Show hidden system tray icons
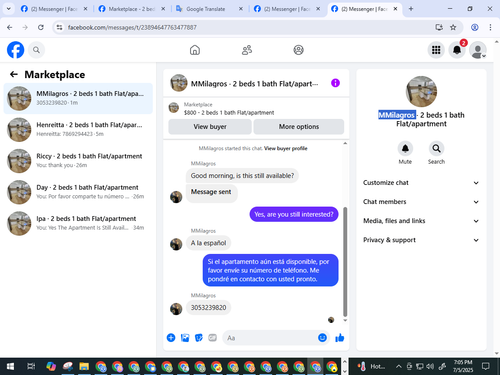Image resolution: width=500 pixels, height=375 pixels. 398,367
